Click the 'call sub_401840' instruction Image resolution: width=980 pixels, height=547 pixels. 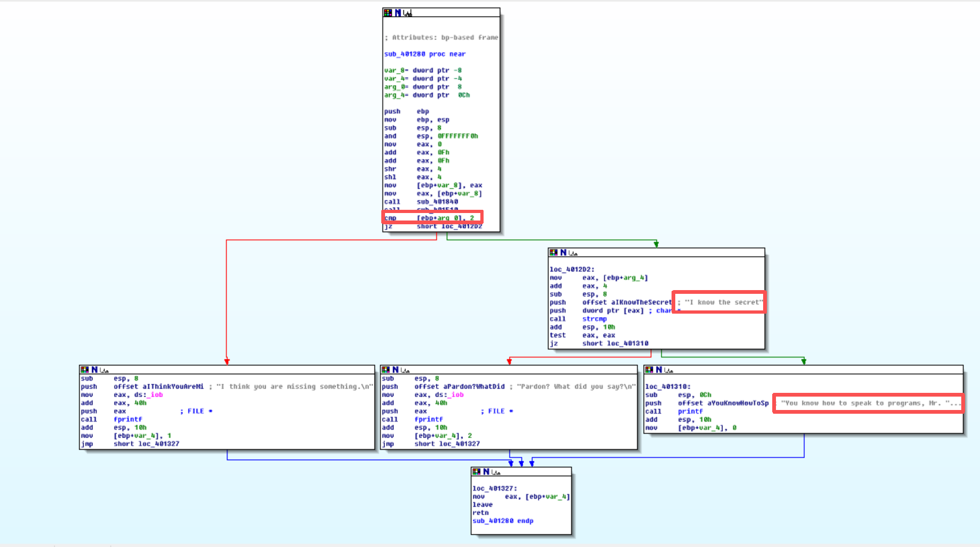pyautogui.click(x=421, y=202)
